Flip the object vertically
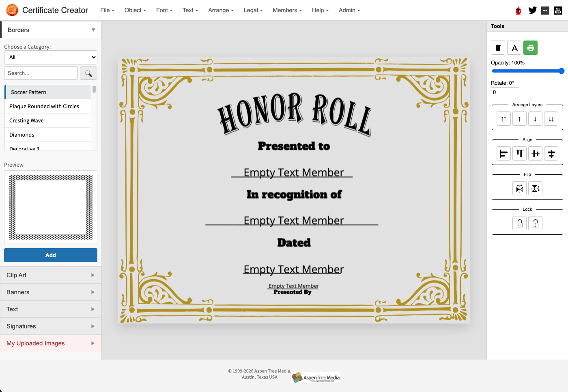Screen dimensions: 568x392 coord(535,188)
